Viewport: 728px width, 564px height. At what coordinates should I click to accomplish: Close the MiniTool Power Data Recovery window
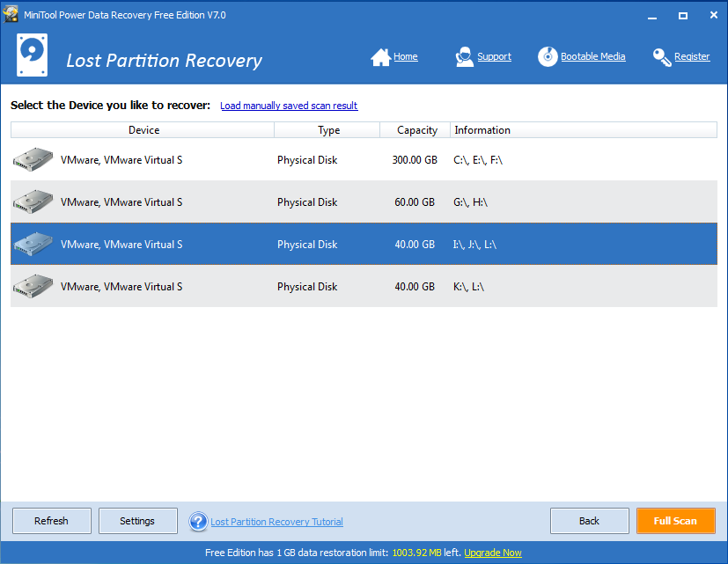tap(714, 15)
